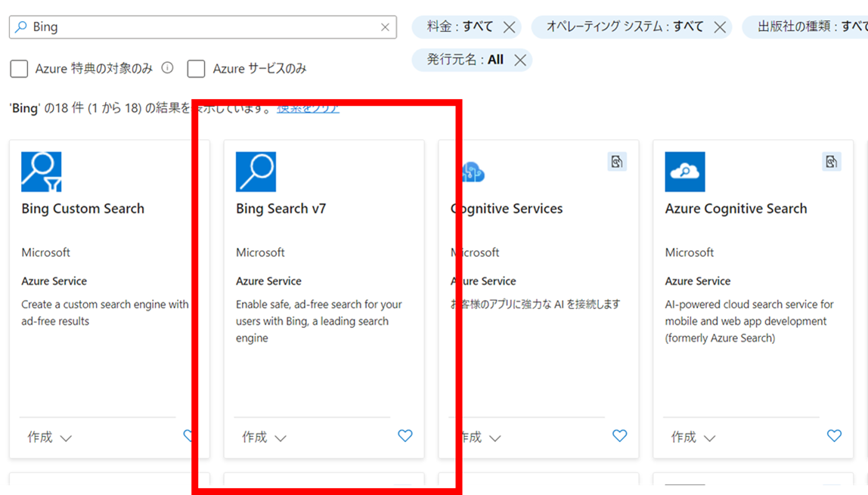Click the Bing Search v7 magnifier icon
The height and width of the screenshot is (495, 868).
tap(256, 172)
